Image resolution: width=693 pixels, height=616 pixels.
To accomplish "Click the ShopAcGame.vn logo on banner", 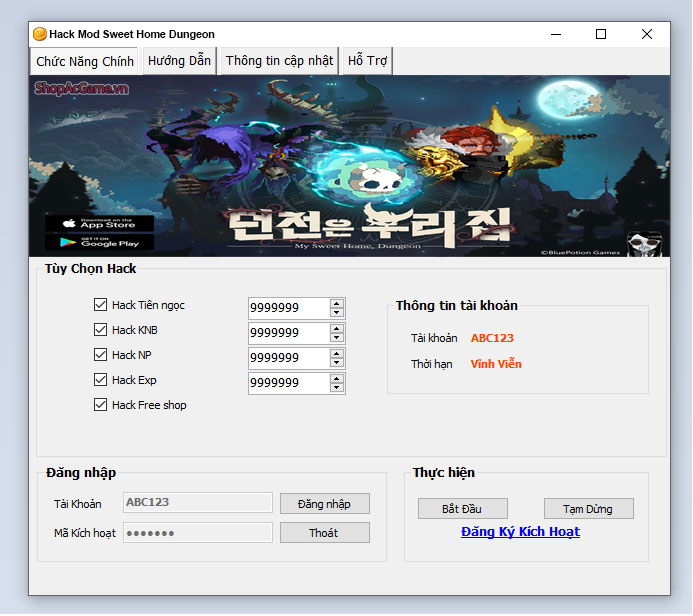I will 81,89.
